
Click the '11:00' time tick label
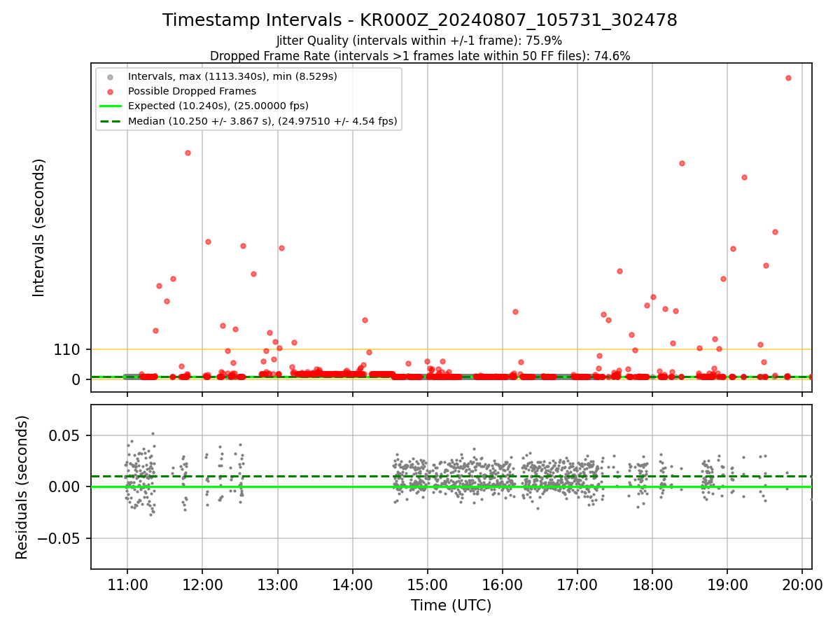[x=127, y=584]
